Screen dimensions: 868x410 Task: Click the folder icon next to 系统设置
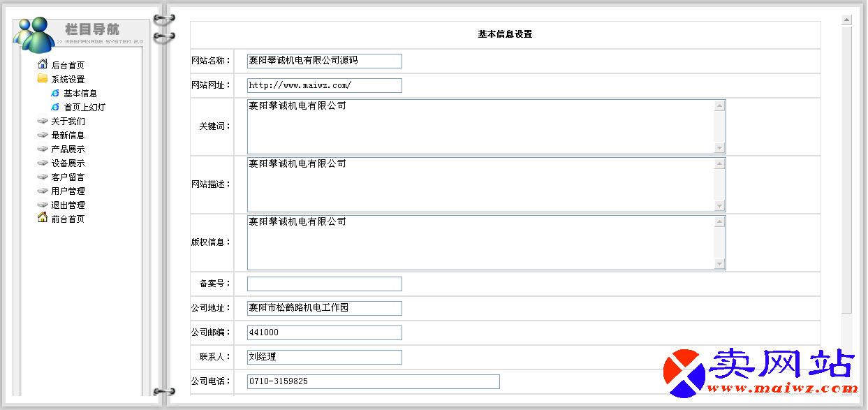[43, 79]
